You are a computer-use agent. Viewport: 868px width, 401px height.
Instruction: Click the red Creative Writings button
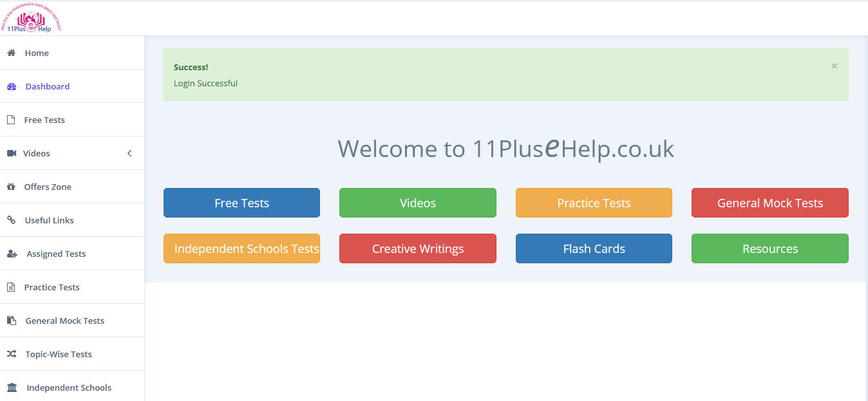pyautogui.click(x=418, y=248)
